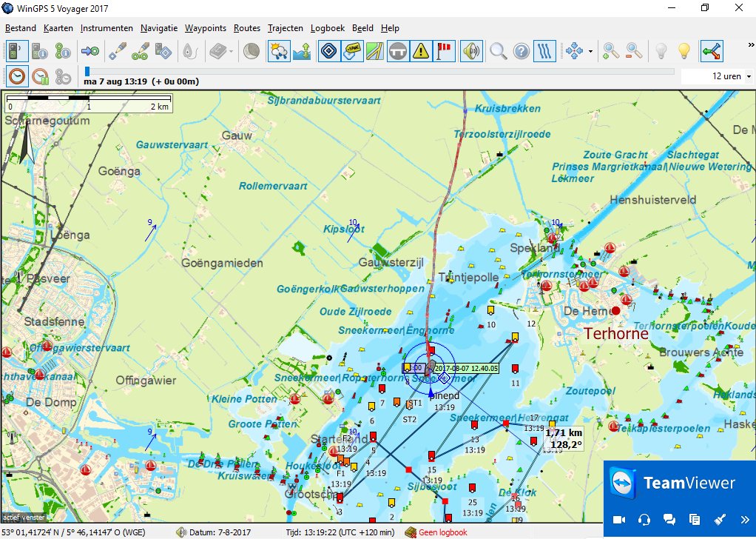
Task: Select the draw route pencil tool
Action: (141, 51)
